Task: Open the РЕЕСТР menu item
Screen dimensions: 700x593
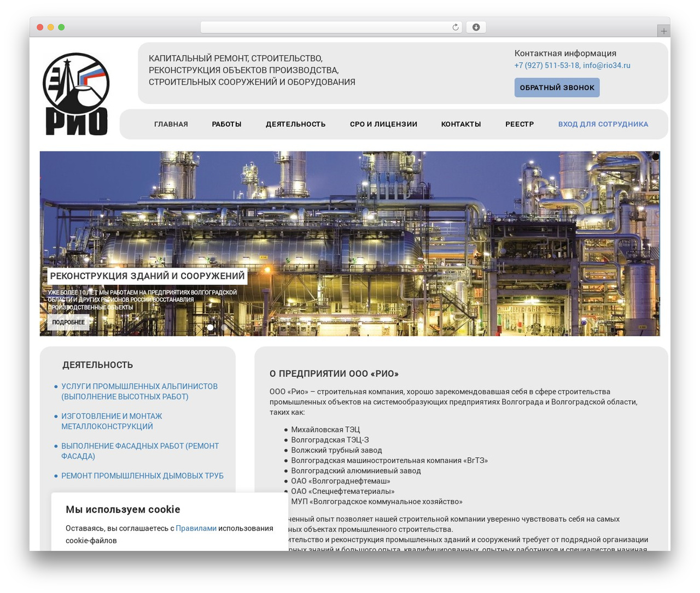Action: [x=520, y=124]
